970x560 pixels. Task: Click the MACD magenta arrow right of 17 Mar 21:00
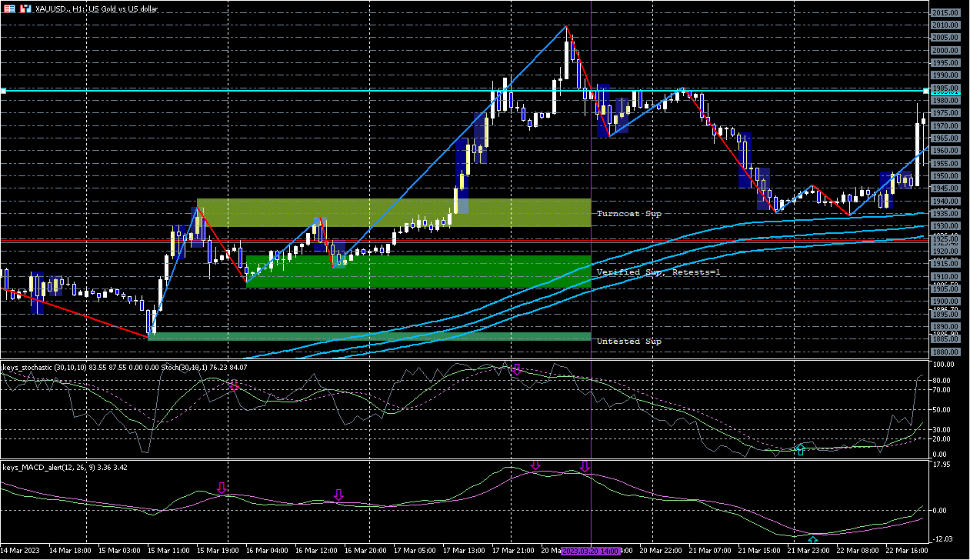536,465
